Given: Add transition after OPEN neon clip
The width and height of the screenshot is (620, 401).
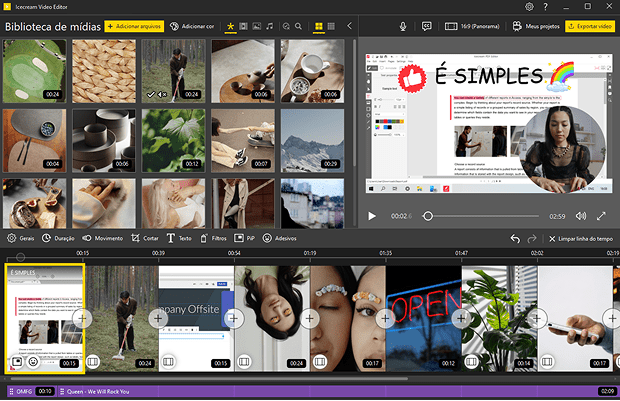Looking at the screenshot, I should (461, 318).
